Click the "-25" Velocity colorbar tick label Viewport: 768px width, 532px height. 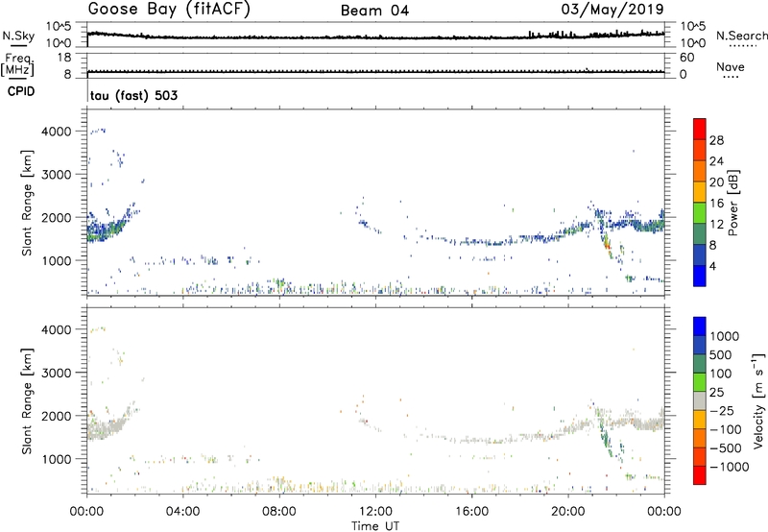point(722,410)
